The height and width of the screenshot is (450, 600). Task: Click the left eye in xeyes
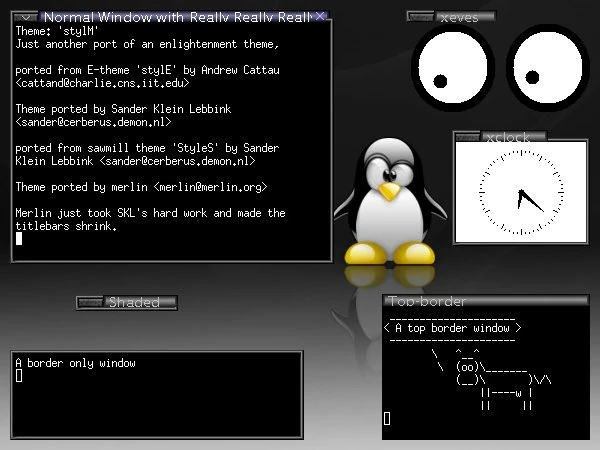[x=453, y=68]
